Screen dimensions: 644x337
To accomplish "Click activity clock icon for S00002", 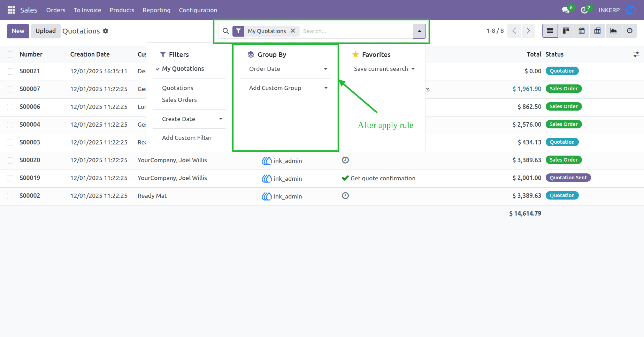I will (x=345, y=196).
